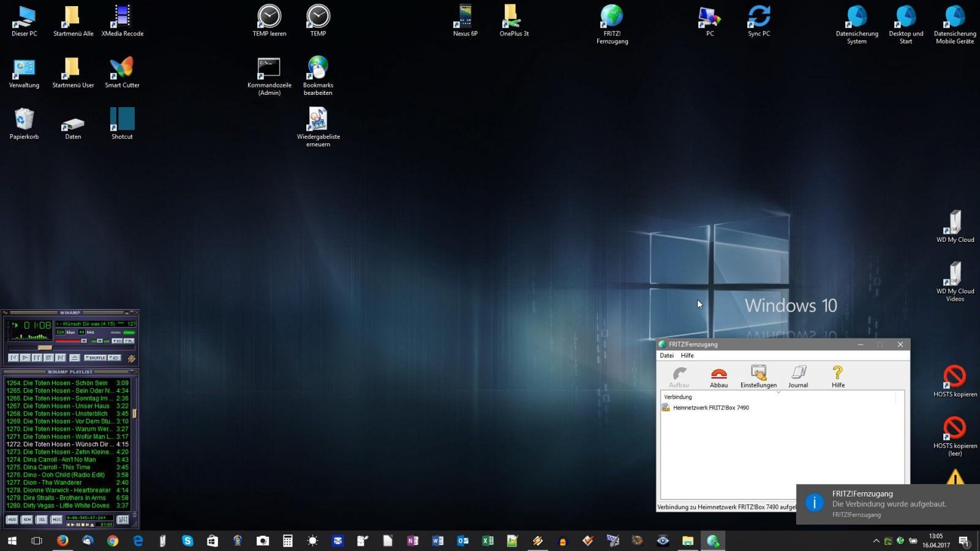This screenshot has width=980, height=551.
Task: Select track Dirty Vegas - Little White Doves
Action: 67,506
